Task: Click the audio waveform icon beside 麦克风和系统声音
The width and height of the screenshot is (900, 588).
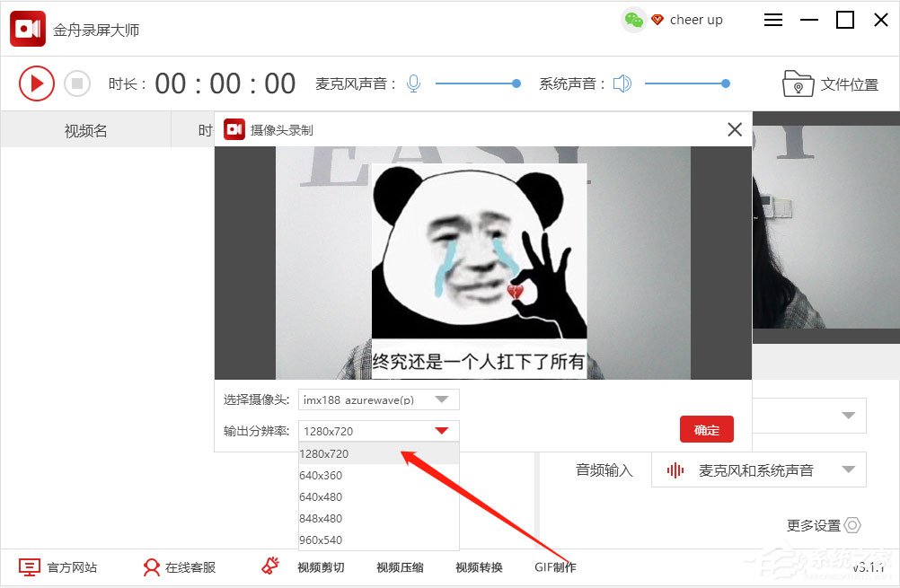Action: pyautogui.click(x=675, y=470)
